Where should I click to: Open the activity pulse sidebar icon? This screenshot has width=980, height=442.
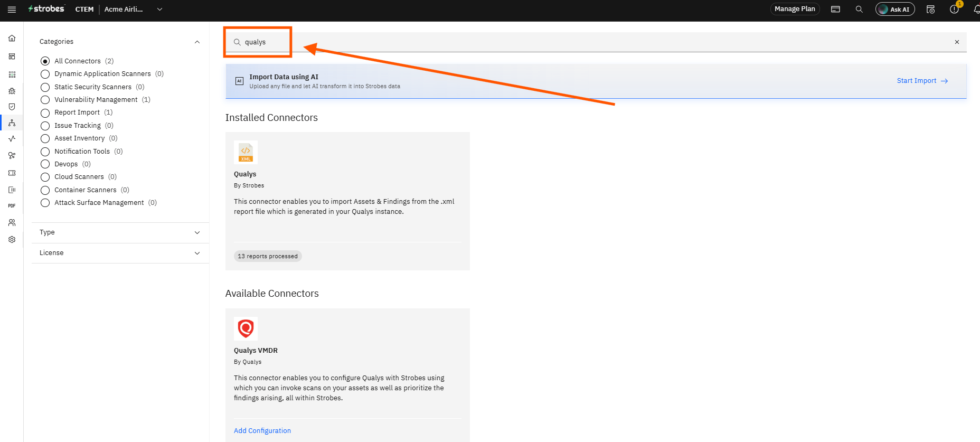pos(12,139)
